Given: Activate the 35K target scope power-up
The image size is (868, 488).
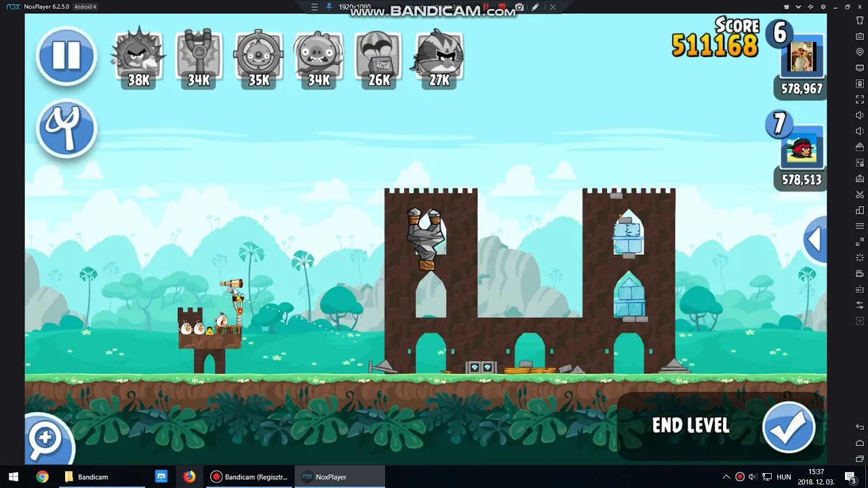Looking at the screenshot, I should coord(258,58).
